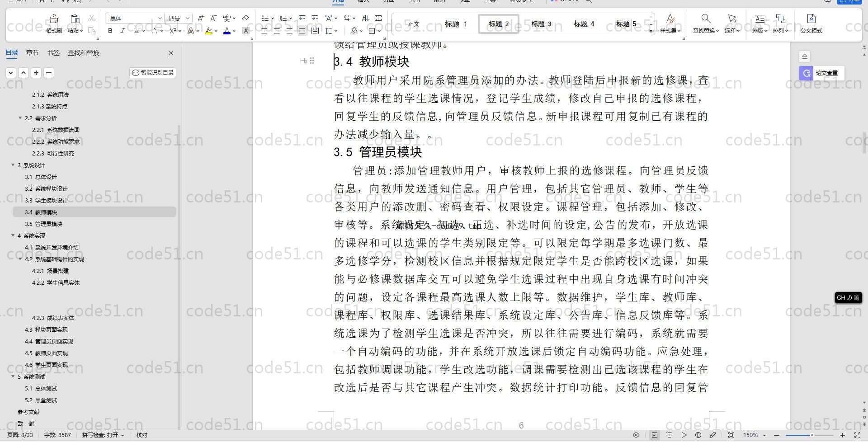
Task: Align text left icon
Action: (264, 31)
